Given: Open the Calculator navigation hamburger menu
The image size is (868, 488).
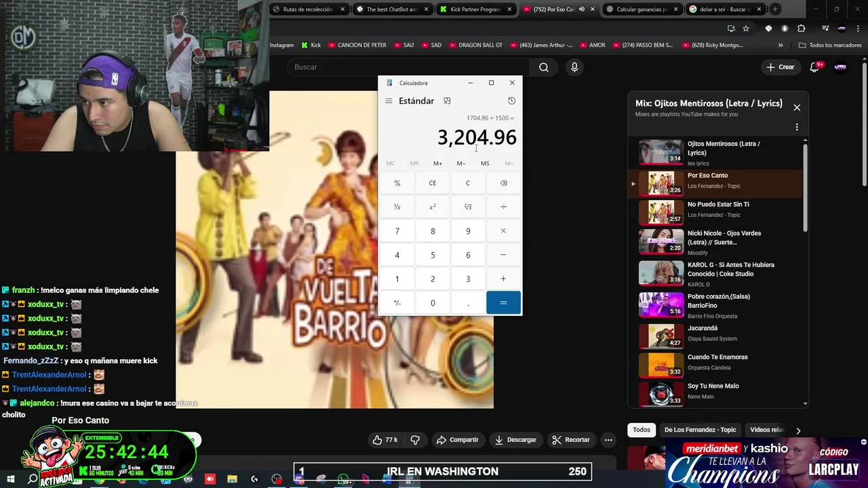Looking at the screenshot, I should (389, 101).
